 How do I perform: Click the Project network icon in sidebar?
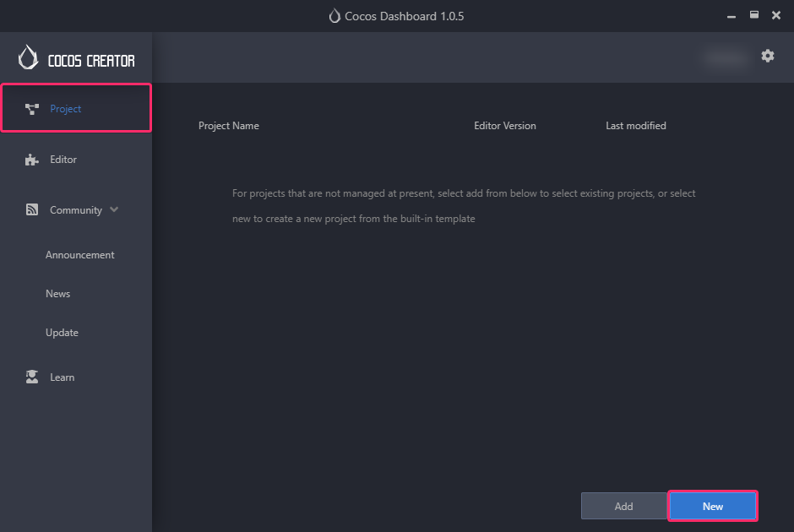tap(32, 109)
